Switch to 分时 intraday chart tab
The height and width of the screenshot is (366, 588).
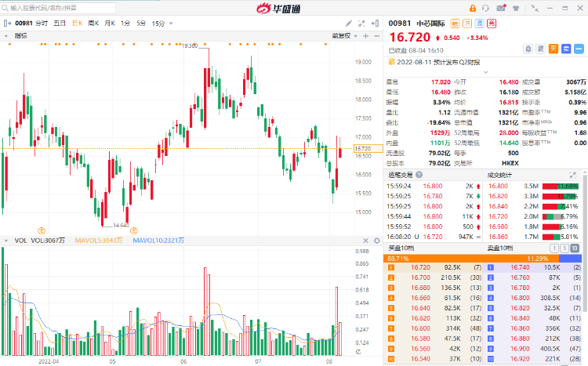pyautogui.click(x=42, y=24)
